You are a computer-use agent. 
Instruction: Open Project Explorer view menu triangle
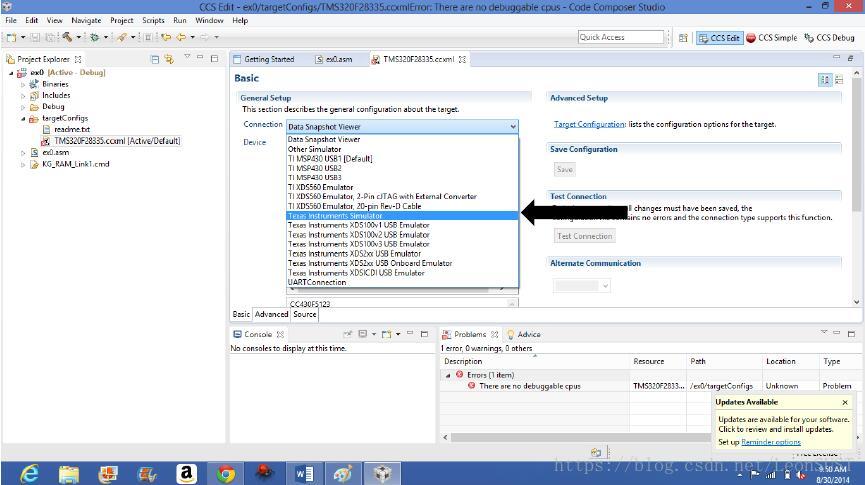click(x=187, y=57)
